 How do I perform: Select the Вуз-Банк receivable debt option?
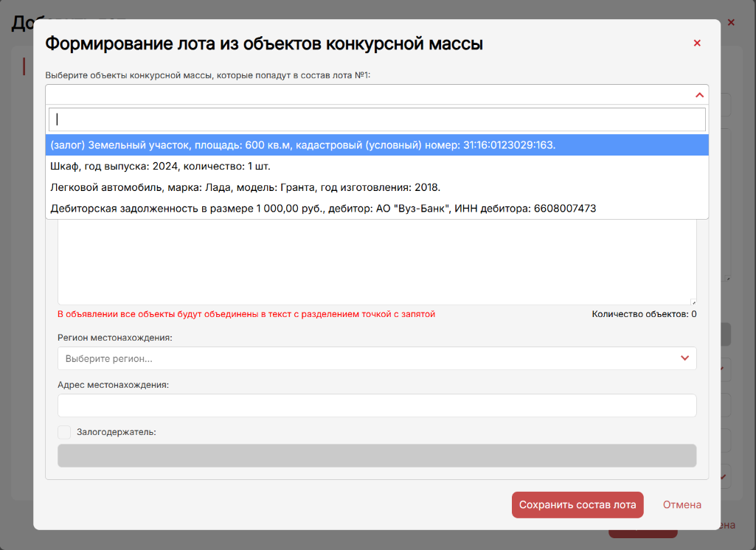tap(322, 209)
